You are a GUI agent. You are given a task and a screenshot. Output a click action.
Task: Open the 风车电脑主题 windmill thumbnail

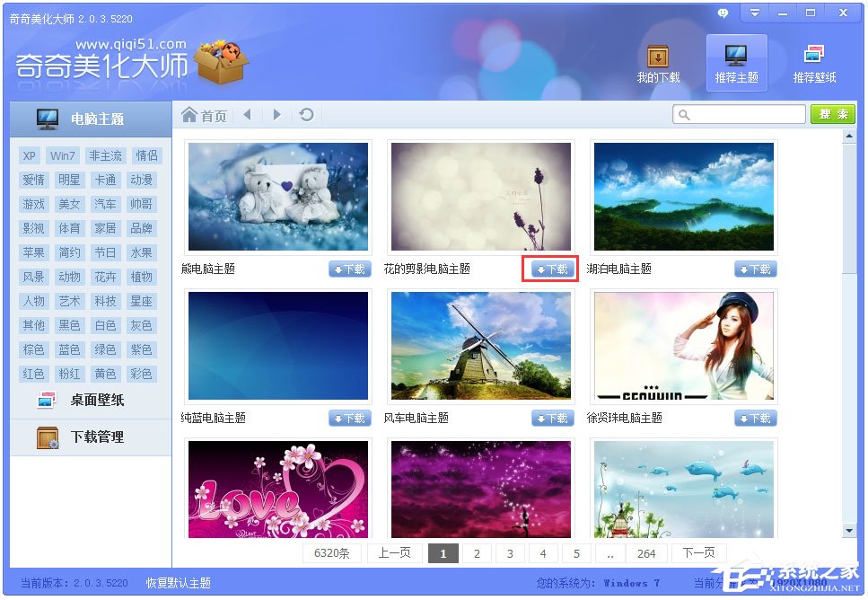[x=481, y=346]
